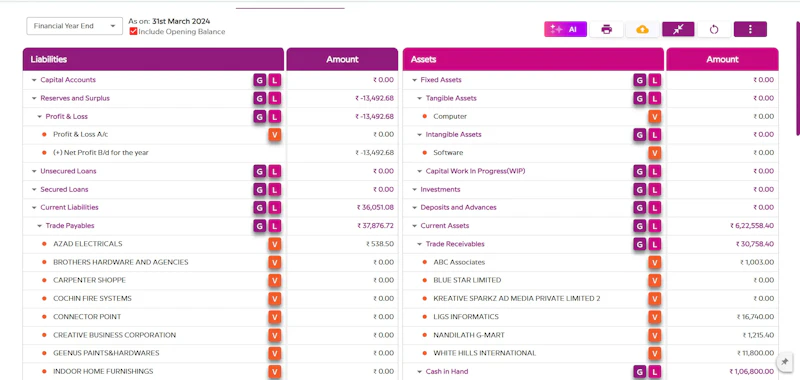Click G icon for Reserves and Surplus
This screenshot has height=380, width=800.
260,98
